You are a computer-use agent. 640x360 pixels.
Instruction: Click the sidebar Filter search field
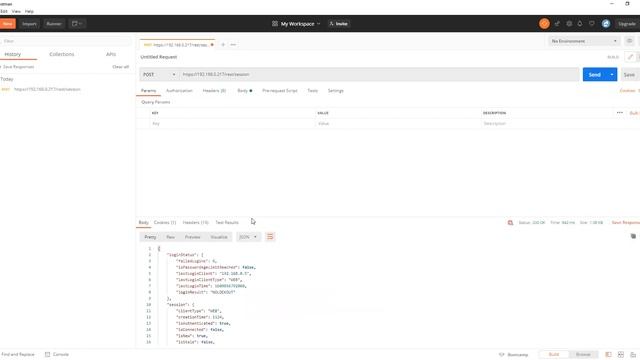(x=65, y=41)
